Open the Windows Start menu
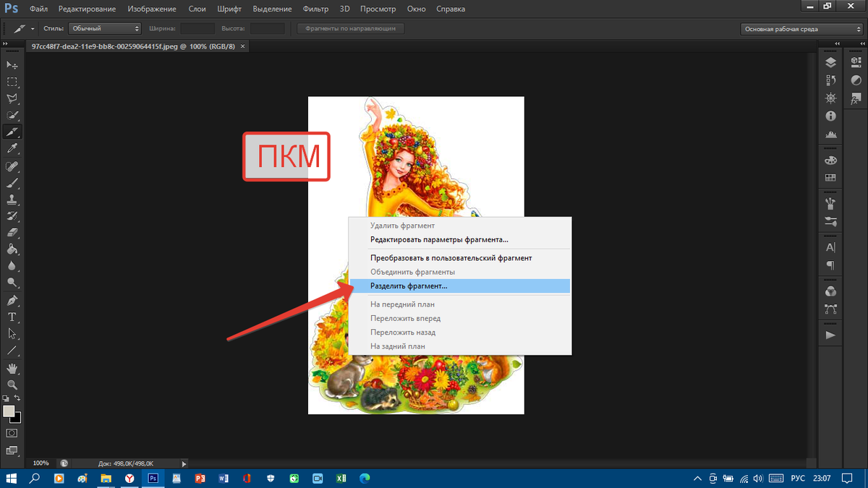 click(12, 479)
